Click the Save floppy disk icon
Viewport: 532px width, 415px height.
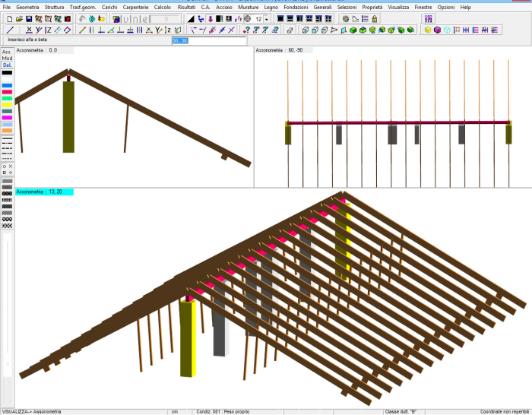coord(29,18)
